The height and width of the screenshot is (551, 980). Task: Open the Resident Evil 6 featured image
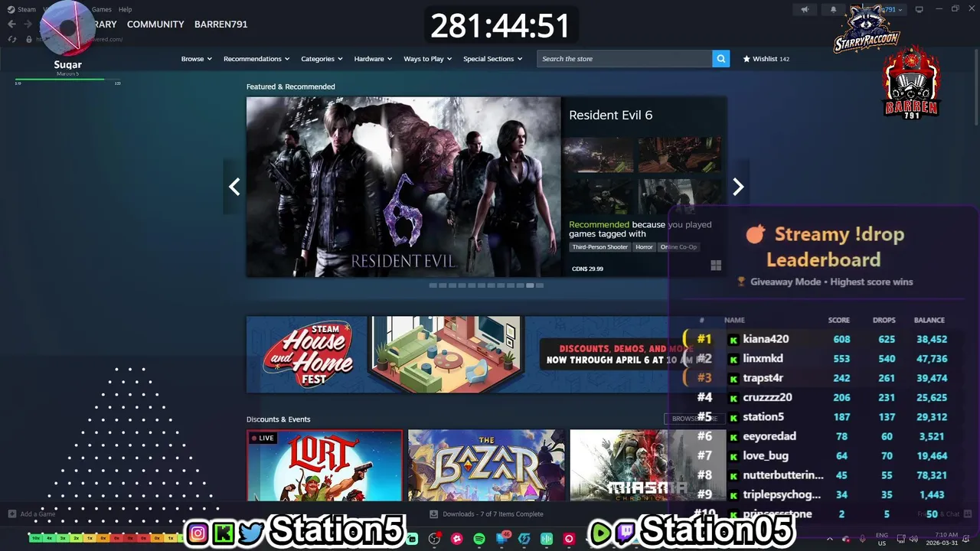point(403,187)
